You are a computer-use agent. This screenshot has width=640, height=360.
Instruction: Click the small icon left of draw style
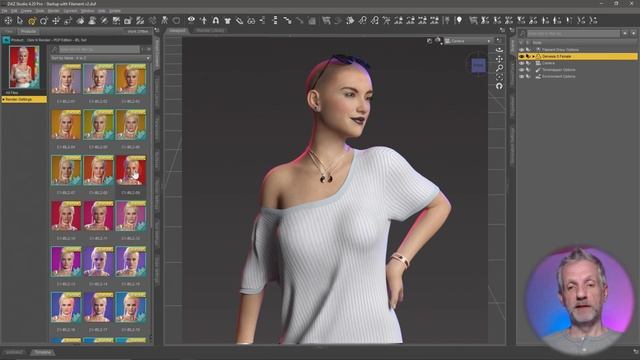click(x=429, y=41)
